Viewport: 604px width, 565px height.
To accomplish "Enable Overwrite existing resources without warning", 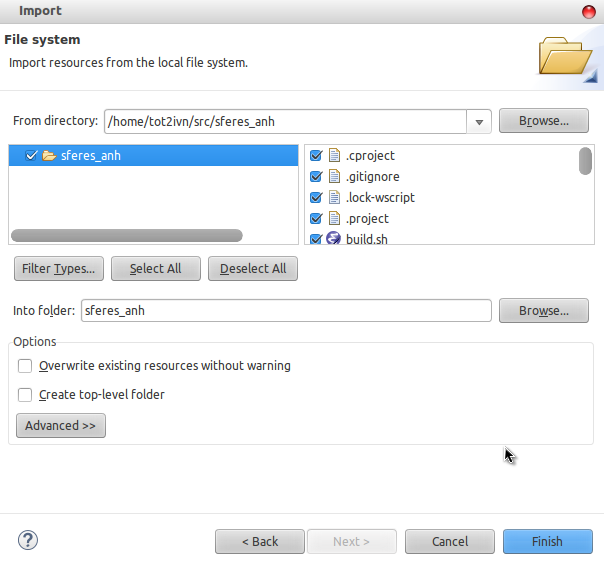I will [x=26, y=366].
